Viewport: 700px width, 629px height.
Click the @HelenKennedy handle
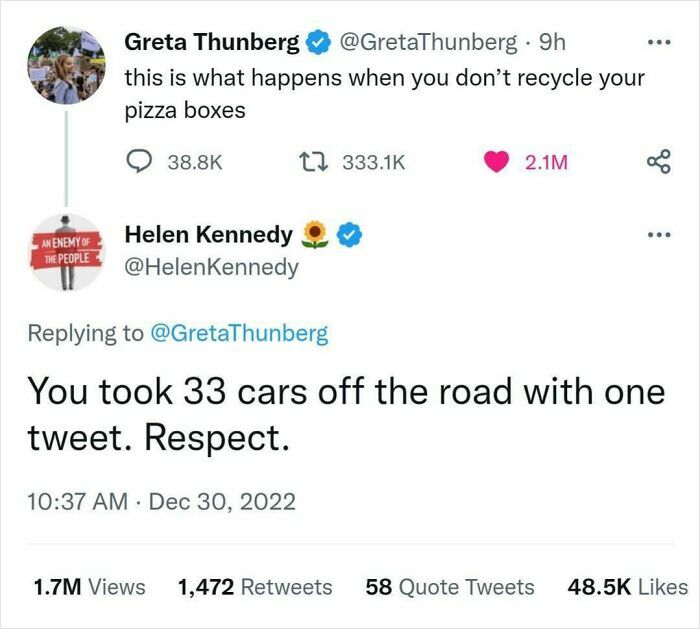point(211,267)
